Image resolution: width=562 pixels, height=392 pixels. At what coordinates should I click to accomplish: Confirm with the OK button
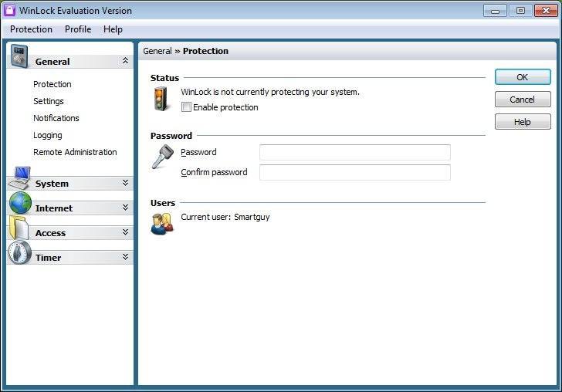click(x=523, y=77)
